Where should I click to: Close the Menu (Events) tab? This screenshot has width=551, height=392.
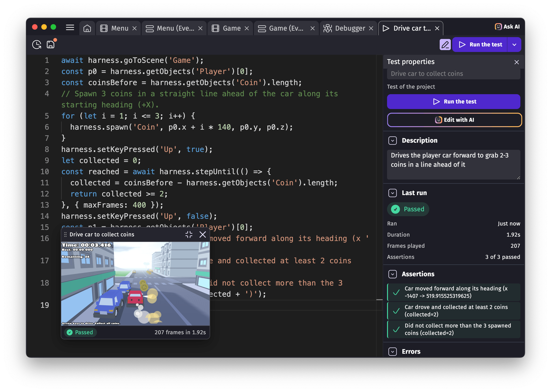200,29
